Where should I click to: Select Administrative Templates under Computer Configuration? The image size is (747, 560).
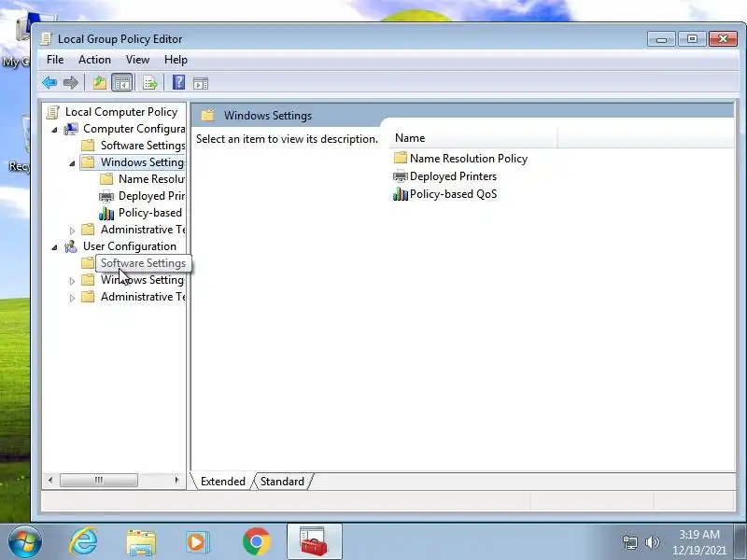(143, 230)
